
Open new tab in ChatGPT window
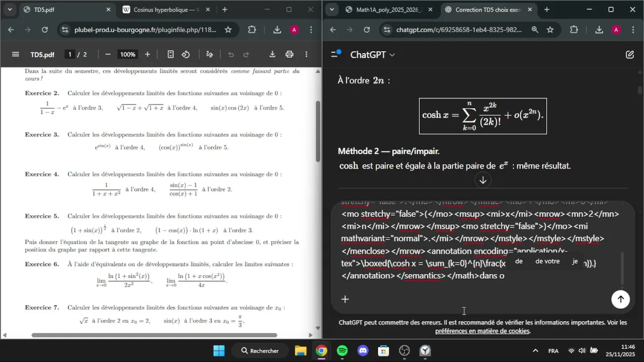point(546,10)
